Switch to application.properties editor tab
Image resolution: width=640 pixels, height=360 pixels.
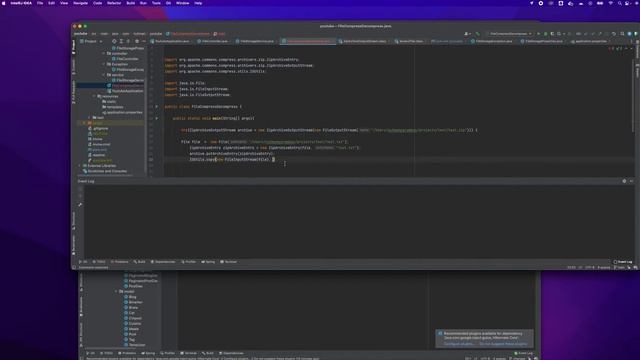pyautogui.click(x=590, y=41)
